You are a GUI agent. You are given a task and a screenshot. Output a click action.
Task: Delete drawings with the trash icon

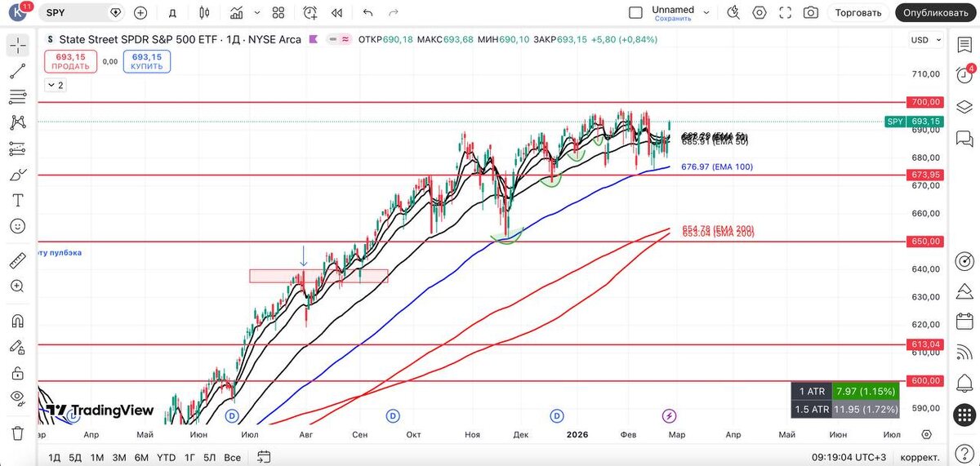pos(18,433)
